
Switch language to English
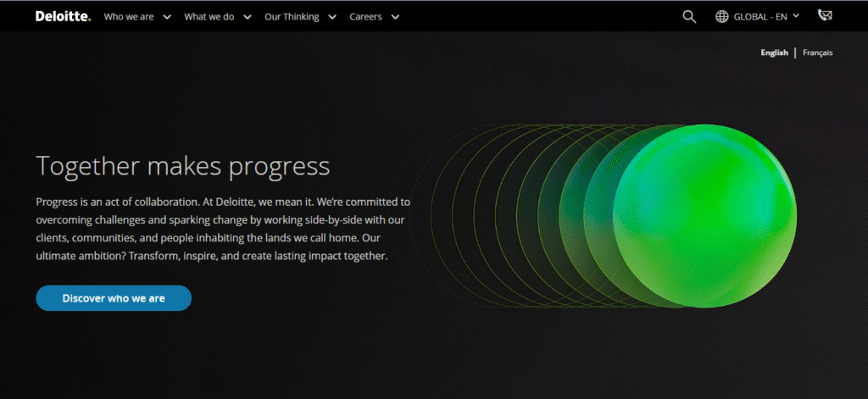pos(774,53)
